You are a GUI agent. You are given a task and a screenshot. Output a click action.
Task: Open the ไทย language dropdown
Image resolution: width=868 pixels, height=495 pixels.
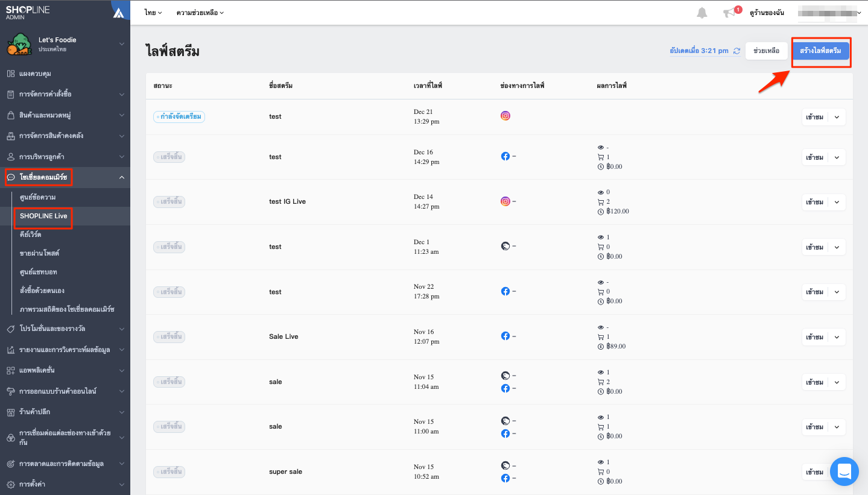(153, 13)
